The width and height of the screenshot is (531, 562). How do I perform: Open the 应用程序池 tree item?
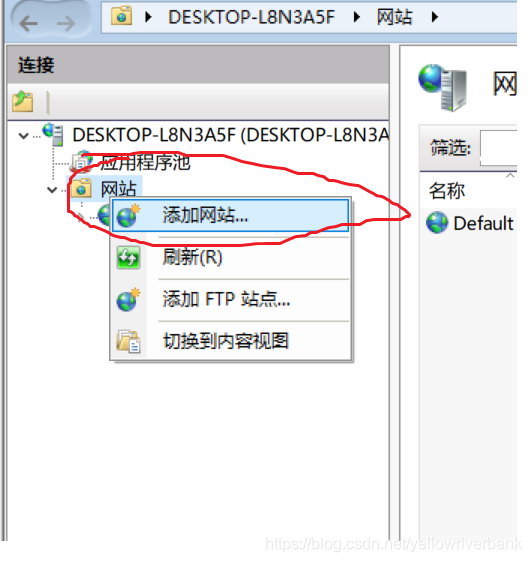coord(145,162)
